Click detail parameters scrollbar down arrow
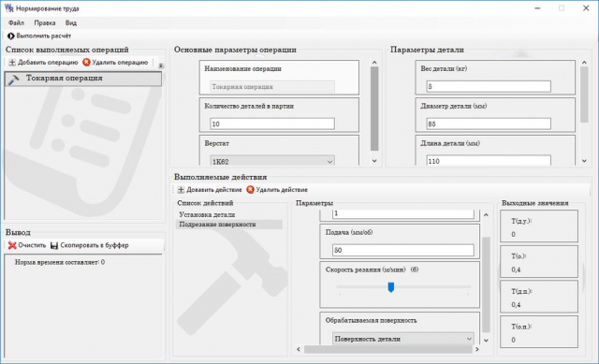Viewport: 599px width, 364px height. click(584, 161)
